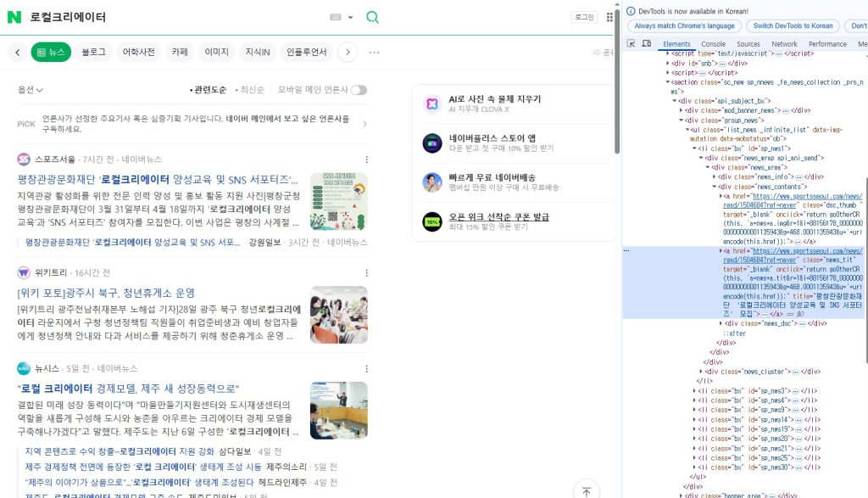The width and height of the screenshot is (868, 498).
Task: Expand the div id="snb" node
Action: (x=668, y=64)
